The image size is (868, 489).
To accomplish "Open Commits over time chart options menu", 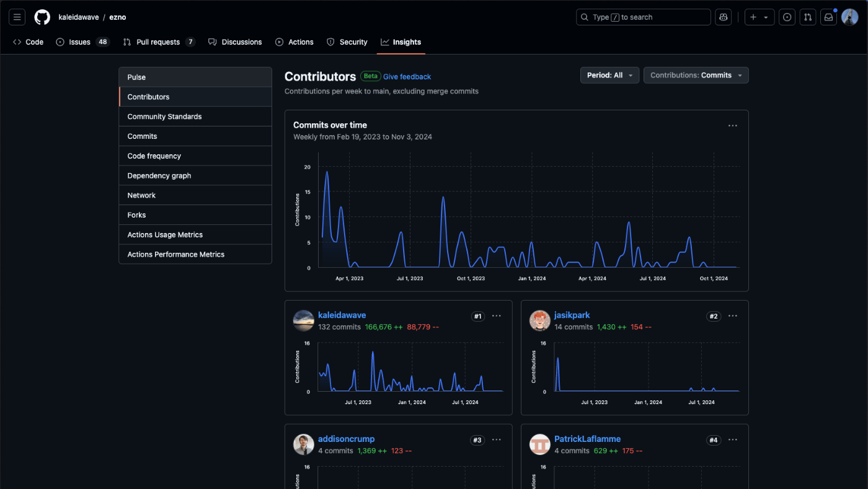I will tap(733, 126).
